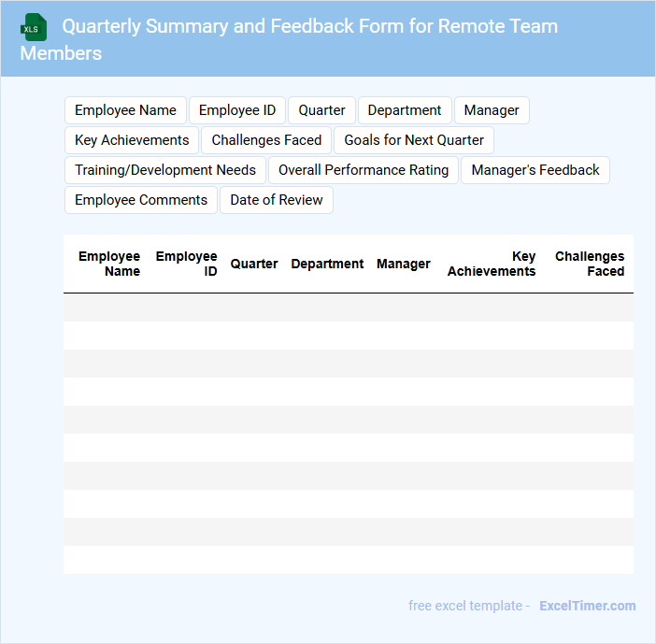Screen dimensions: 656x644
Task: Open the ExcelTimer.com link
Action: 587,606
